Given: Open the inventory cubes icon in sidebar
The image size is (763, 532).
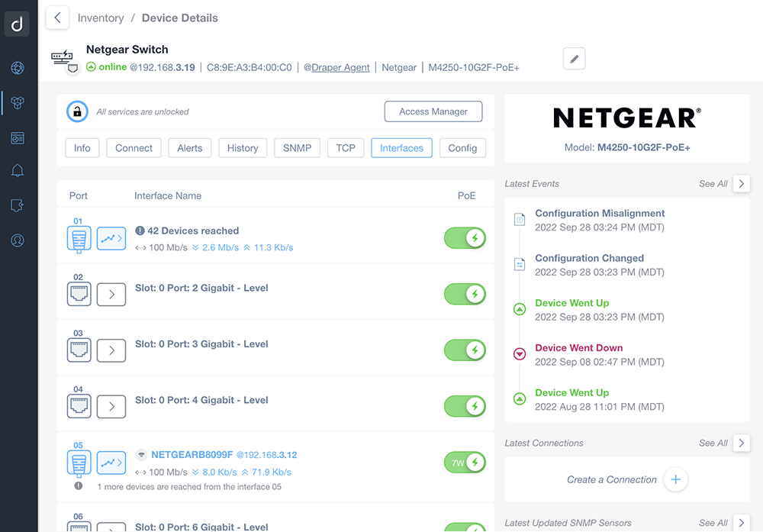Looking at the screenshot, I should 18,103.
